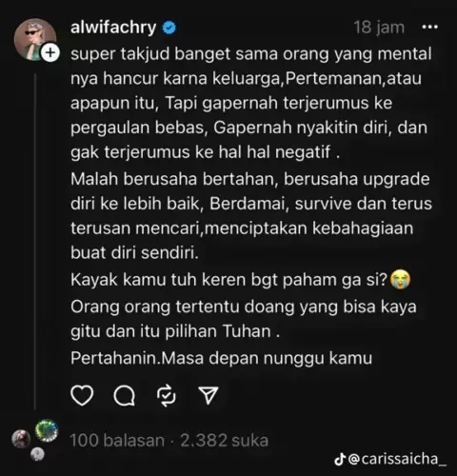Share the post via the paper plane icon
The width and height of the screenshot is (457, 476).
209,395
